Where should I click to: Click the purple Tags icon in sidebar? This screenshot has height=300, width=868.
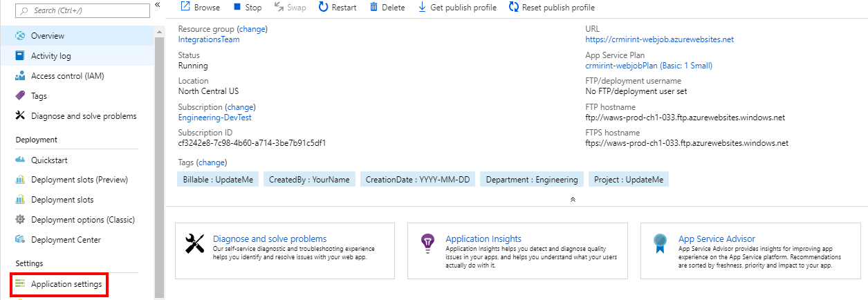tap(19, 96)
